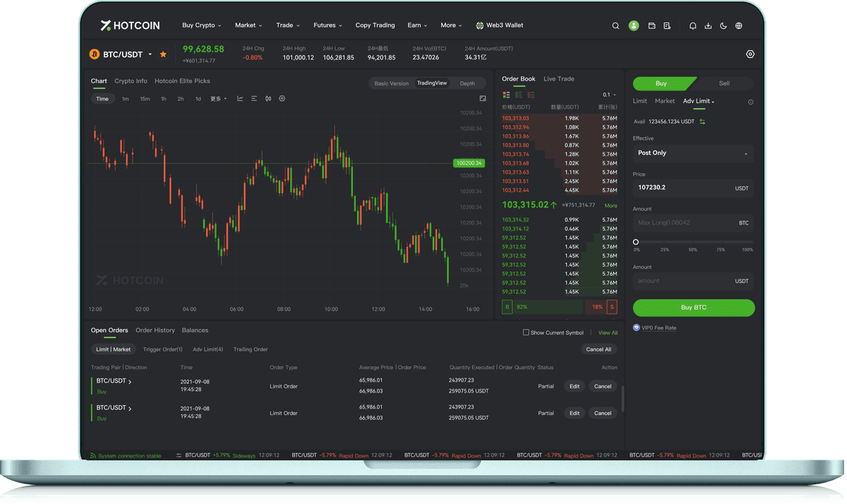Open the chart indicators list icon
847x504 pixels.
tap(254, 99)
